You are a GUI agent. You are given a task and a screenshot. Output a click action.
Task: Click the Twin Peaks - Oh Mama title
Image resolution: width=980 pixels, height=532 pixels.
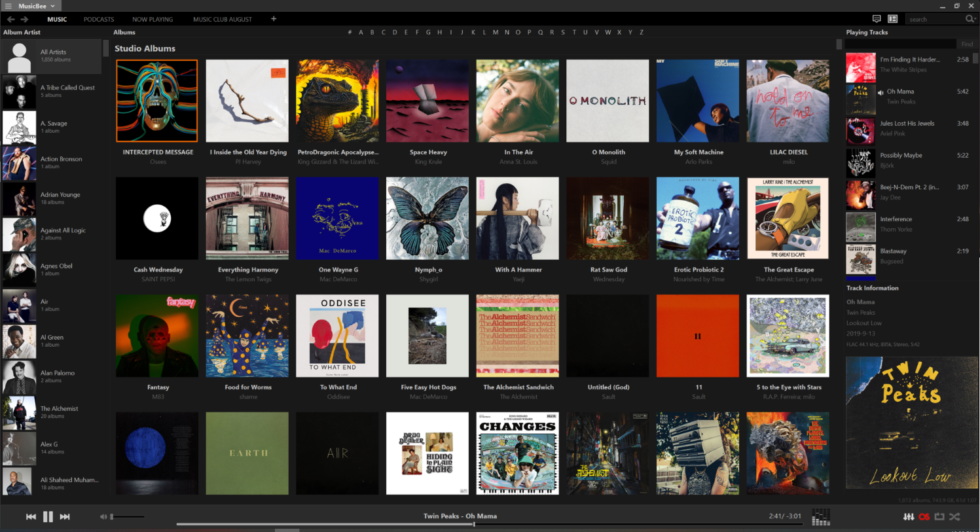(460, 516)
